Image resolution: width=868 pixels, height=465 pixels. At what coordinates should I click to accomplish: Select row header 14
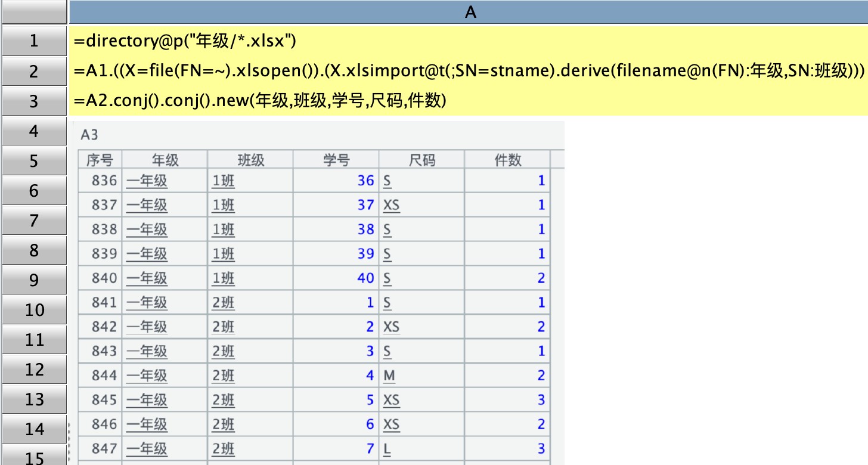coord(33,429)
